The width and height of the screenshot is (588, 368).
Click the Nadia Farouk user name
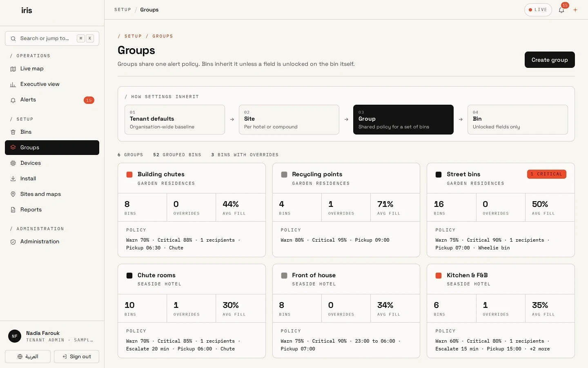point(43,333)
